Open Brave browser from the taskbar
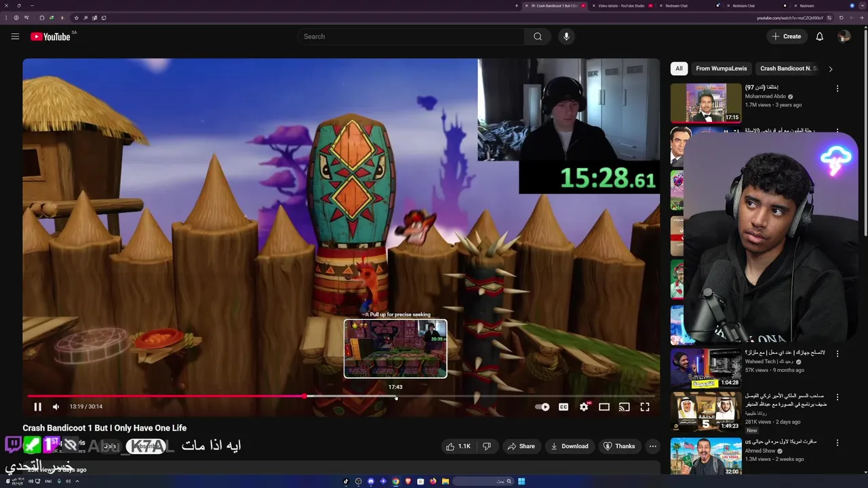The height and width of the screenshot is (488, 868). (408, 481)
